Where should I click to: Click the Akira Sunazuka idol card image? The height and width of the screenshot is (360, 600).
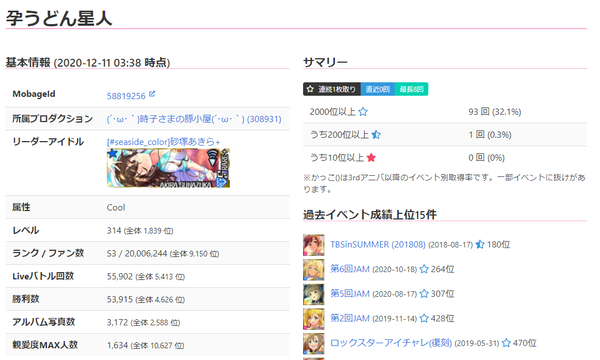click(168, 168)
